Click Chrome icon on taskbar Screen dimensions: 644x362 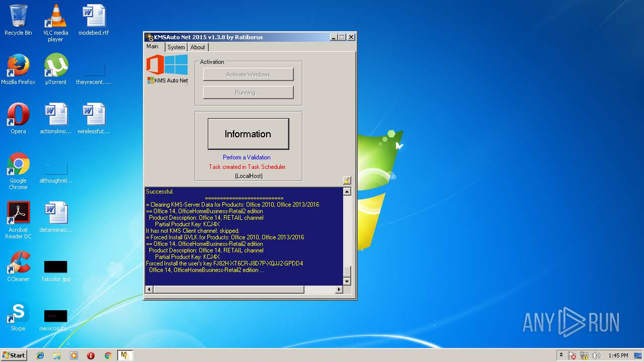tap(108, 355)
